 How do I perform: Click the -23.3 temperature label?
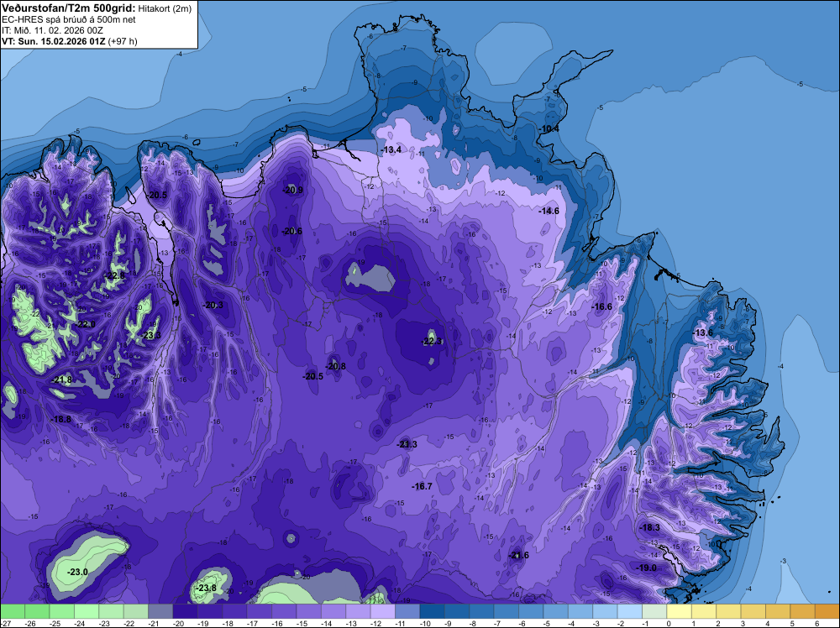[150, 335]
